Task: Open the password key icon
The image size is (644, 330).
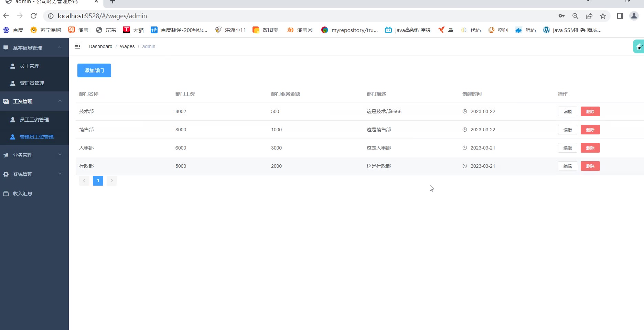Action: [561, 16]
